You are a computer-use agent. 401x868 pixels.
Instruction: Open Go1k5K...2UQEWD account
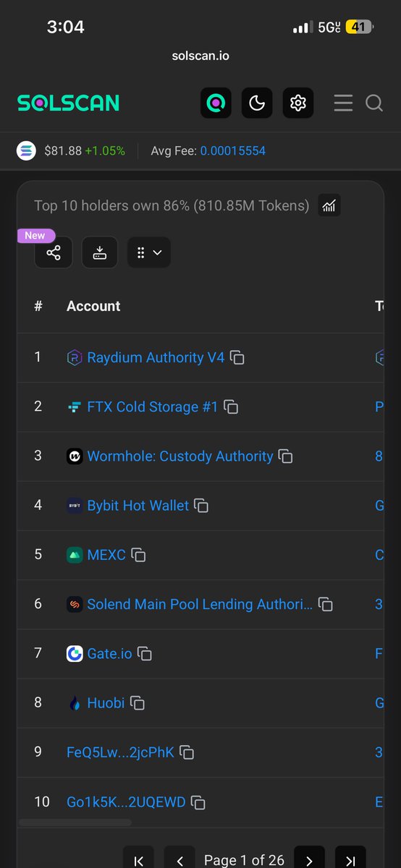pyautogui.click(x=126, y=801)
